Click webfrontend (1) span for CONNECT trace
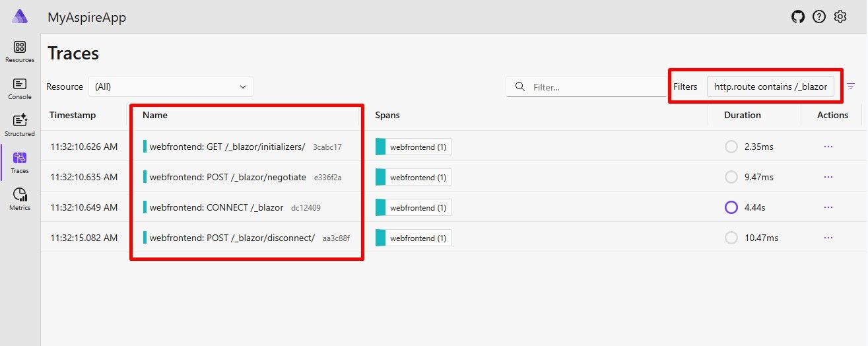Screen dimensions: 868x346 [413, 207]
